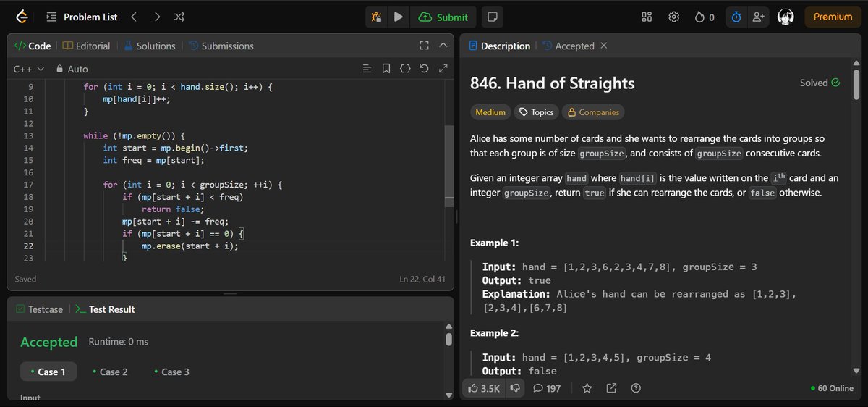This screenshot has height=407, width=868.
Task: Close the Accepted tab
Action: 604,46
